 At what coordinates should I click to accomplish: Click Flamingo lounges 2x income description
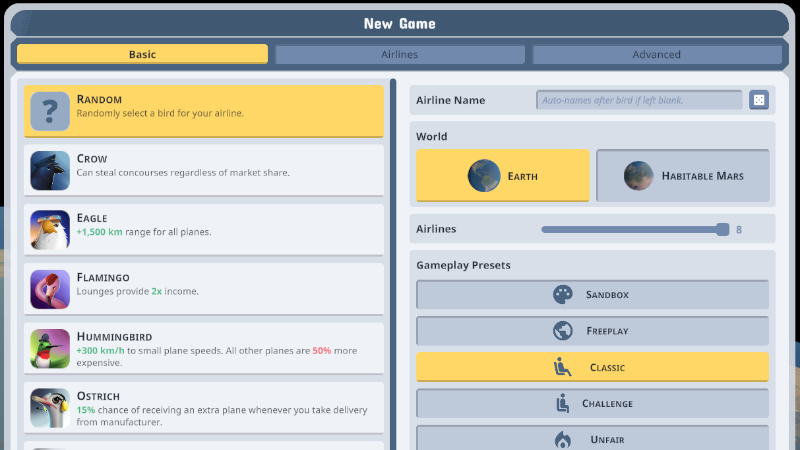pos(138,291)
